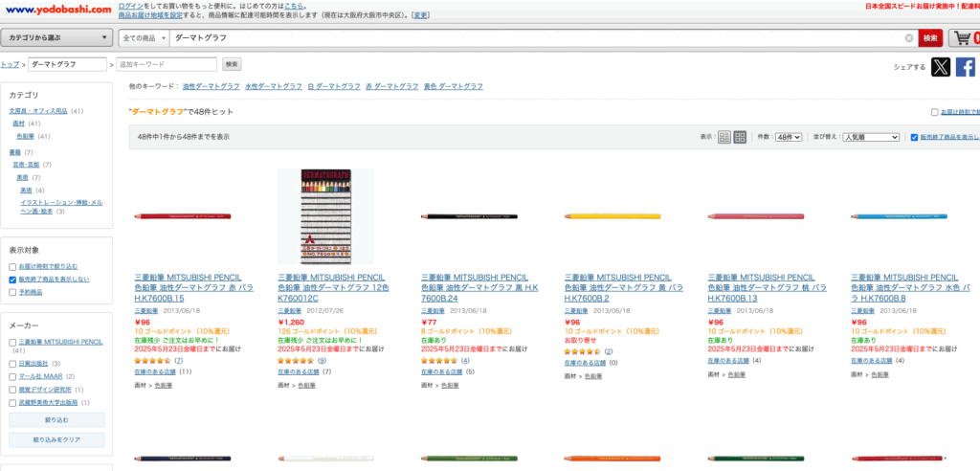Check the 日貿出版社 maker checkbox

12,364
